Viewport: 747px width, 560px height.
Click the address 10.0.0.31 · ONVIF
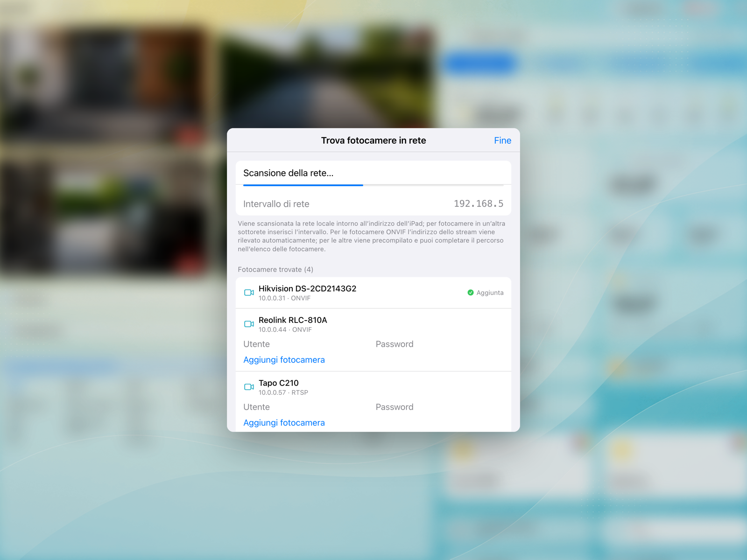click(284, 298)
